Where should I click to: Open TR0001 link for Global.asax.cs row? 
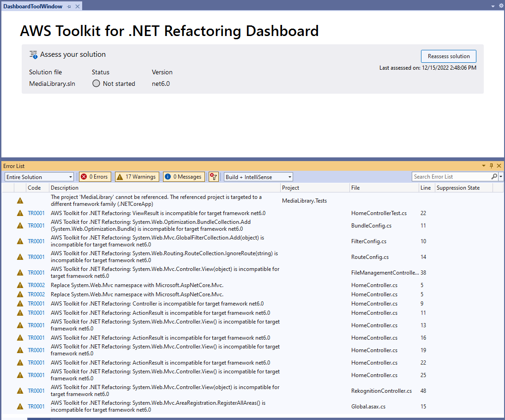pos(36,407)
